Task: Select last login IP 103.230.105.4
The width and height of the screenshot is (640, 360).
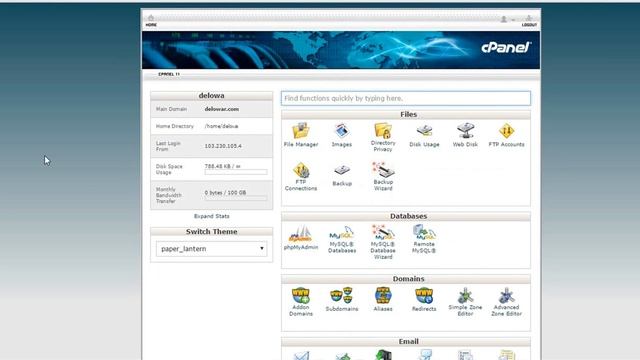Action: pyautogui.click(x=223, y=146)
